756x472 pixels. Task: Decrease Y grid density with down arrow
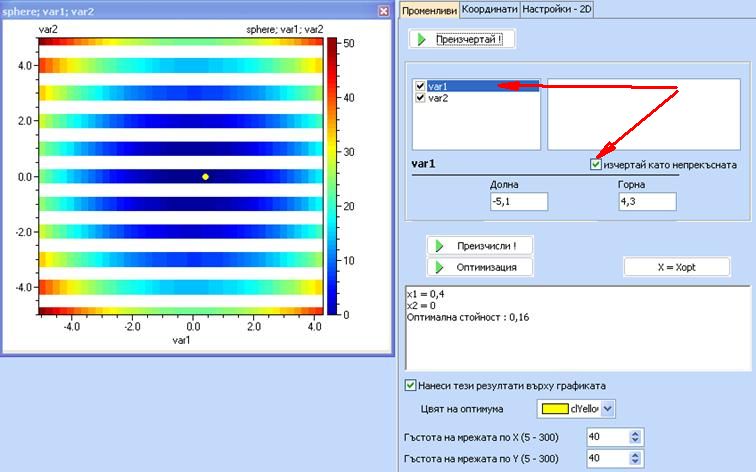635,462
